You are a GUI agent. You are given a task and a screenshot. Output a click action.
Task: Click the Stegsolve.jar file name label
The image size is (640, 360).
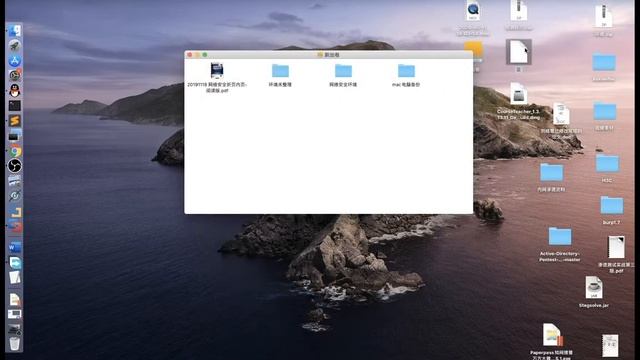594,305
